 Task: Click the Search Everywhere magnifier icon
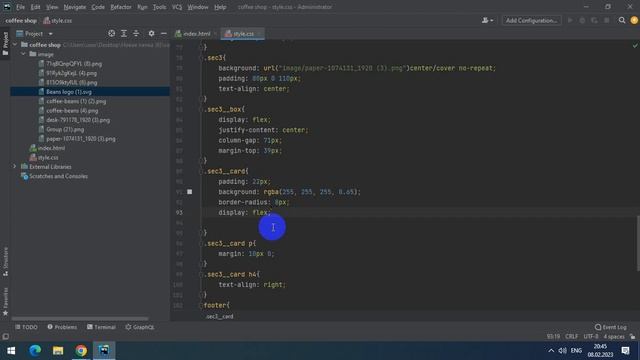coord(622,20)
